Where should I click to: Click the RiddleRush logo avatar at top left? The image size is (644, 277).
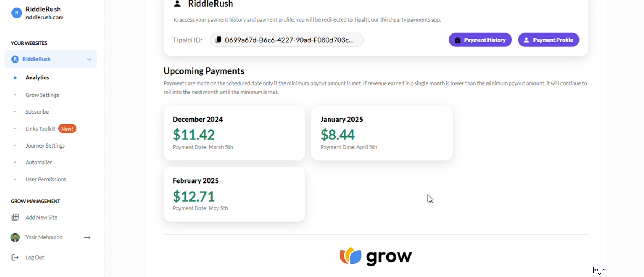point(17,13)
